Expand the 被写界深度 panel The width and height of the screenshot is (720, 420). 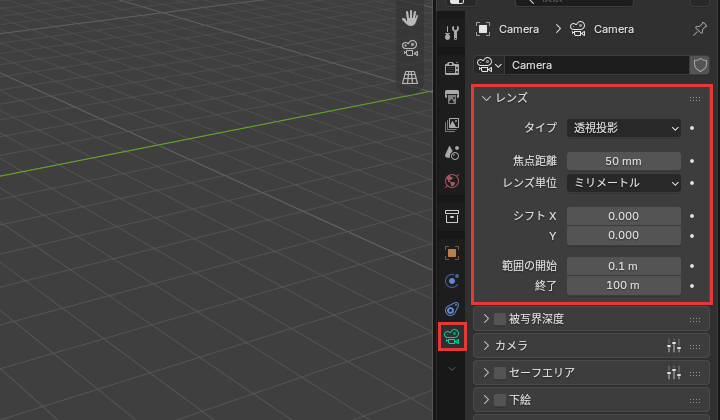[x=486, y=319]
